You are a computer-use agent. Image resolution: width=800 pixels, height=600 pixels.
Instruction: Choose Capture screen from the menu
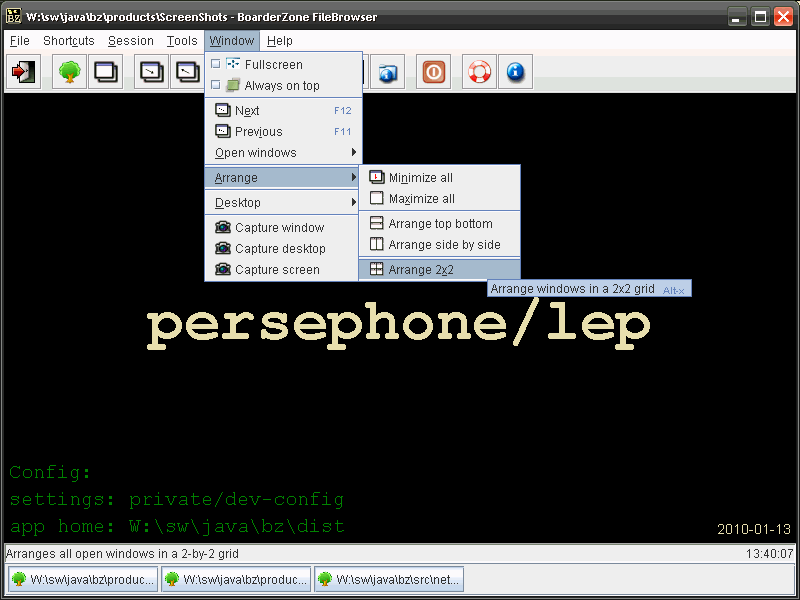click(282, 269)
